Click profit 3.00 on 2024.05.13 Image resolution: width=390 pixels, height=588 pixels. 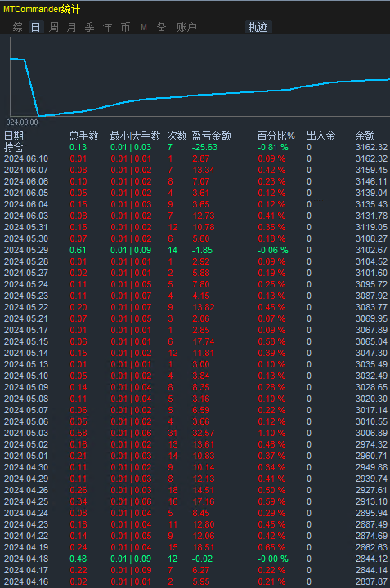coord(201,364)
